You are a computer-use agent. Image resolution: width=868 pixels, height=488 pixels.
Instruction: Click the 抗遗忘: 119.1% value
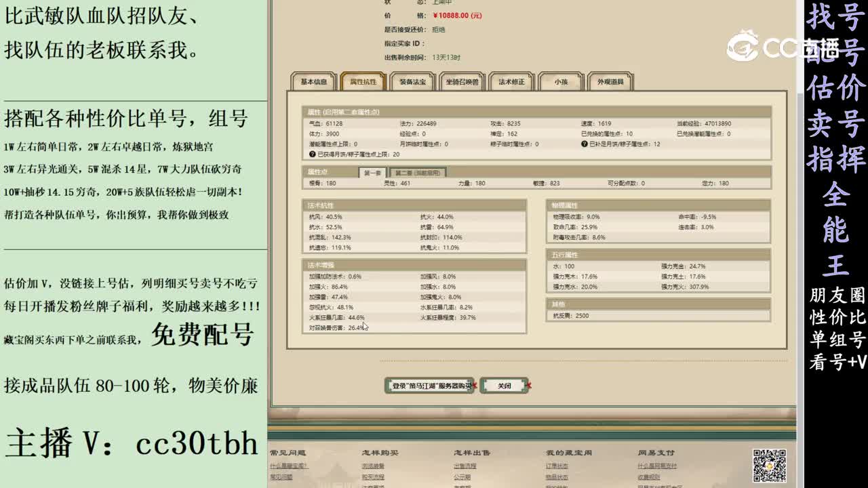(x=330, y=248)
